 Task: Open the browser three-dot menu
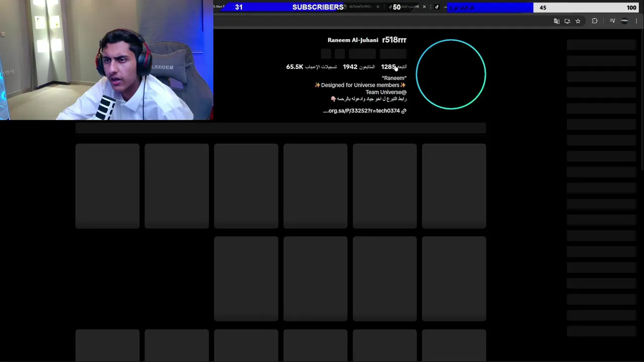pos(636,21)
